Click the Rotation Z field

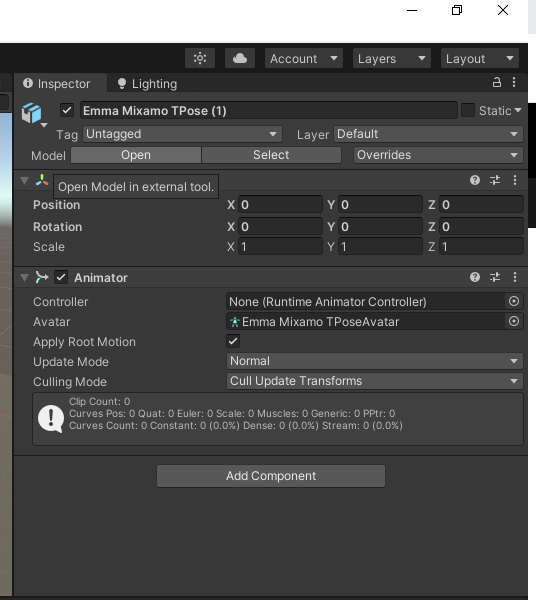(x=481, y=227)
